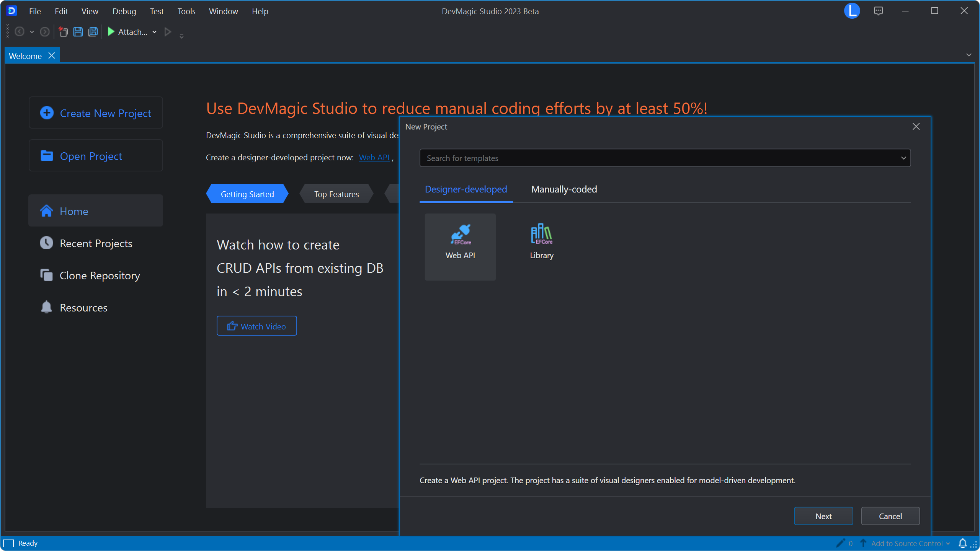Image resolution: width=980 pixels, height=551 pixels.
Task: Click the thumbs-up icon on Watch Video
Action: coord(232,326)
